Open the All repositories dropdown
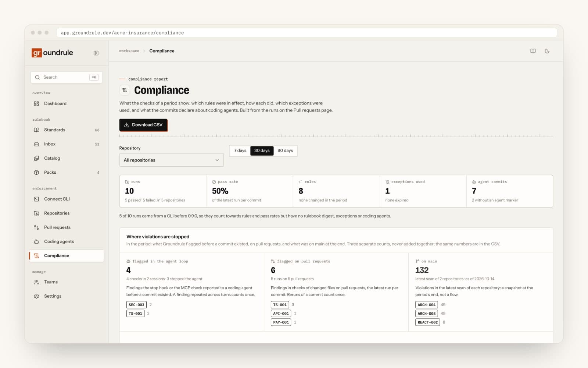Viewport: 588px width, 368px height. pyautogui.click(x=171, y=160)
